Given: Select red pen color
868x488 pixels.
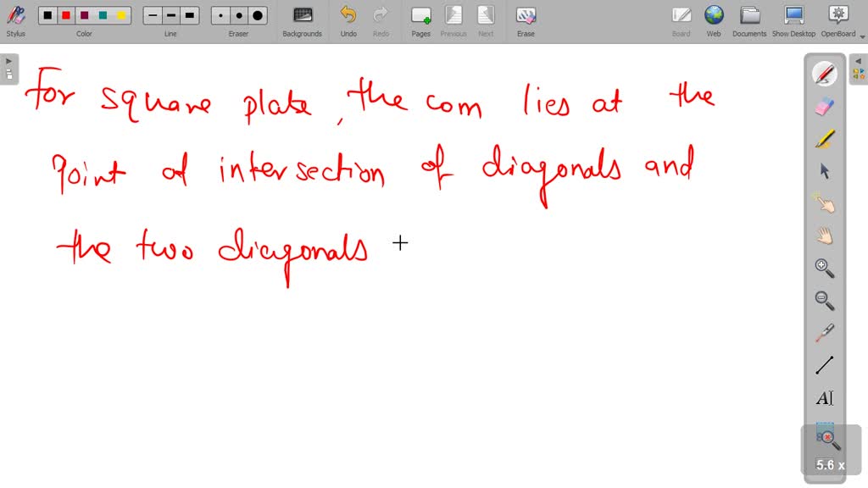Looking at the screenshot, I should tap(66, 15).
